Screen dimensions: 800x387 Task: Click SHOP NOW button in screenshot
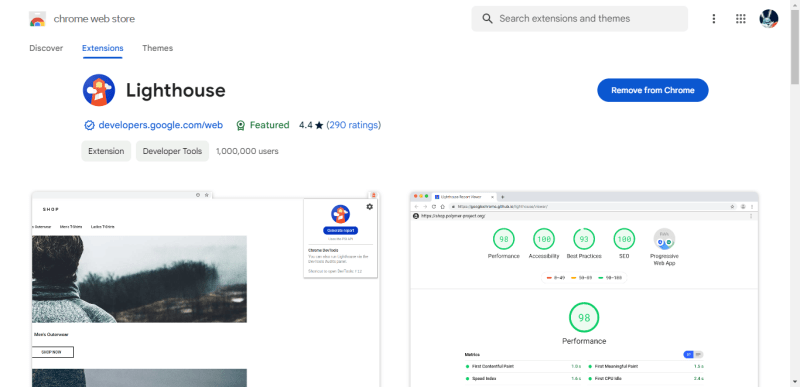coord(53,352)
